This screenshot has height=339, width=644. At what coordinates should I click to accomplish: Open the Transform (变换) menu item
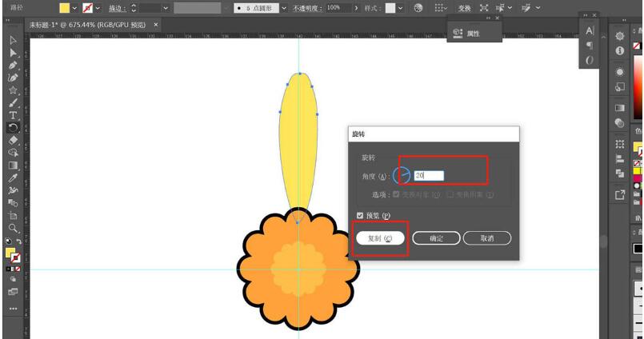pos(465,7)
